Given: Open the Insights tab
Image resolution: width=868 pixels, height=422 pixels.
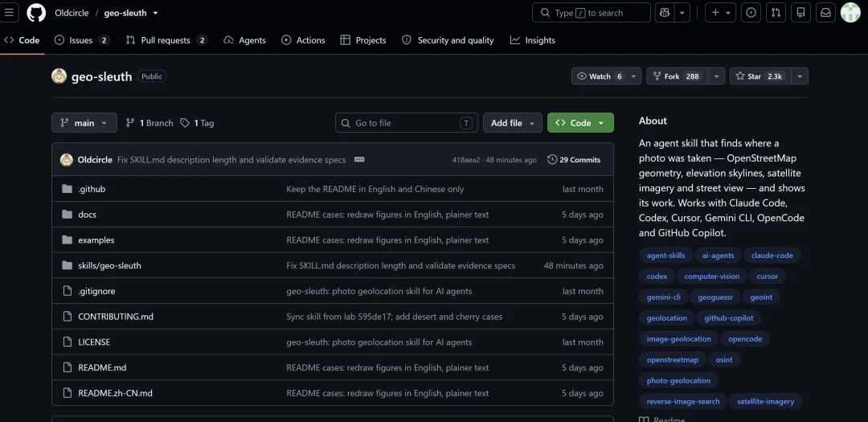Looking at the screenshot, I should tap(533, 40).
